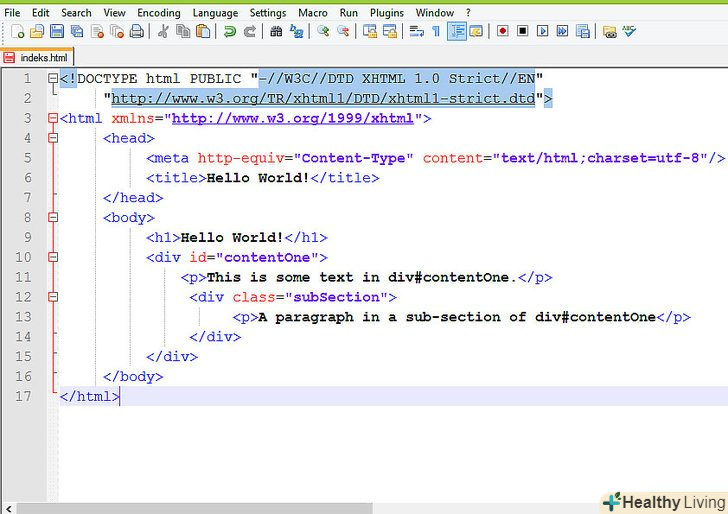
Task: Click the horizontal scrollbar at bottom
Action: 300,507
